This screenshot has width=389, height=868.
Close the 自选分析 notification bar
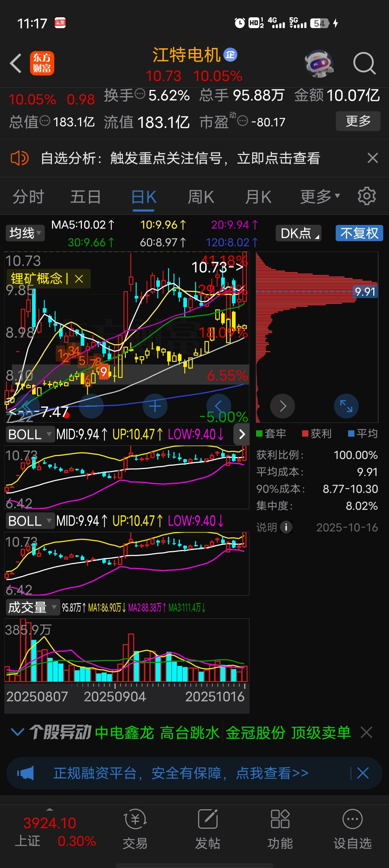coord(372,158)
